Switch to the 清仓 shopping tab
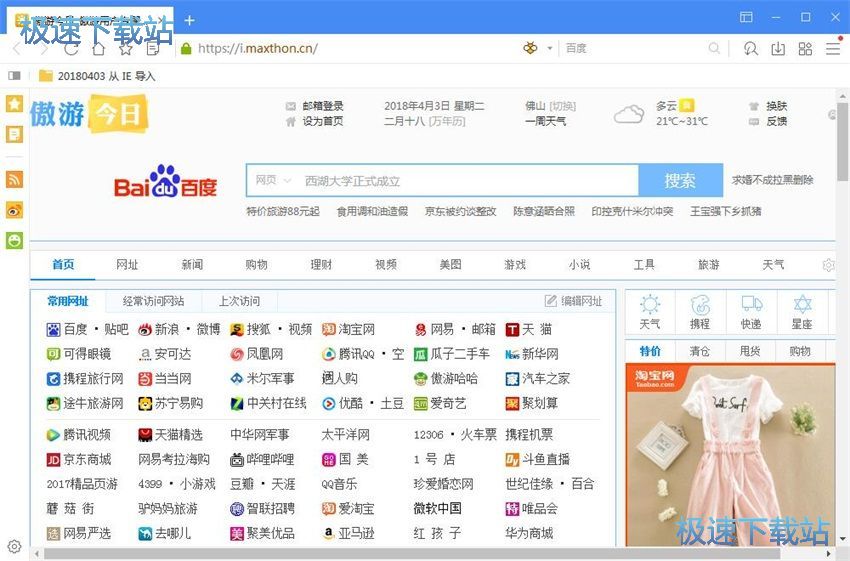 coord(699,351)
